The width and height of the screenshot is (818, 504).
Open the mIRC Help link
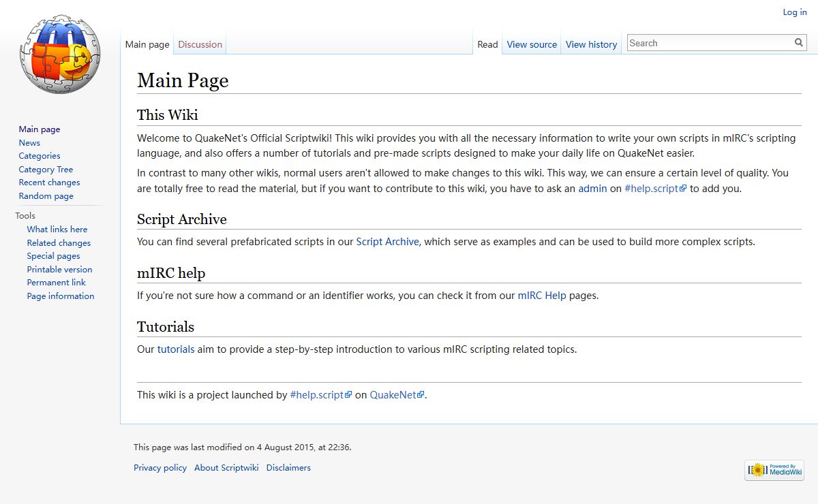point(542,296)
